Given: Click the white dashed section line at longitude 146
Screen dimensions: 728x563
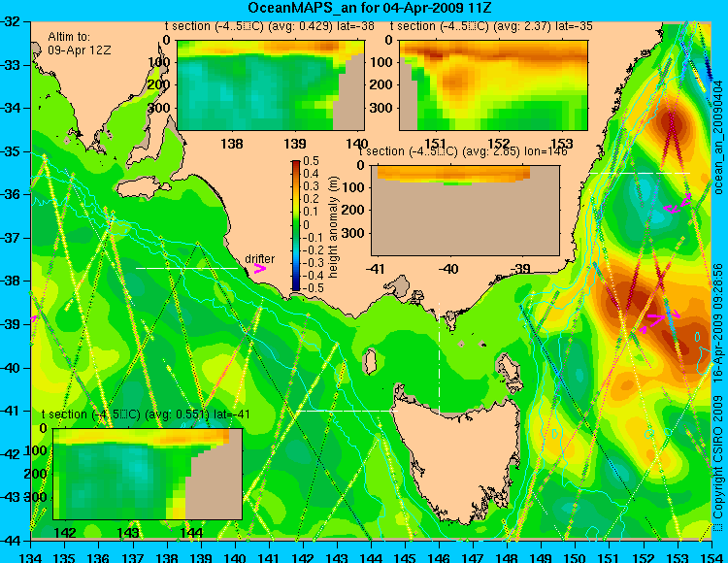Looking at the screenshot, I should pyautogui.click(x=439, y=359).
